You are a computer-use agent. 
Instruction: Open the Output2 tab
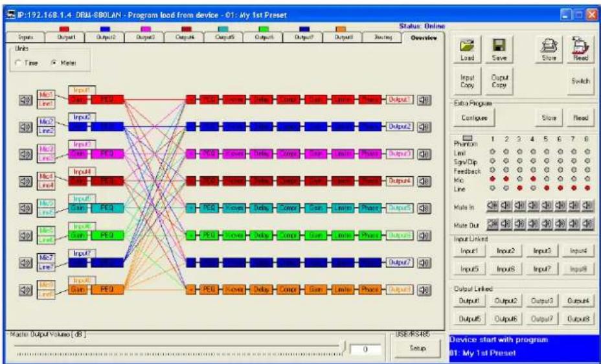pyautogui.click(x=105, y=38)
